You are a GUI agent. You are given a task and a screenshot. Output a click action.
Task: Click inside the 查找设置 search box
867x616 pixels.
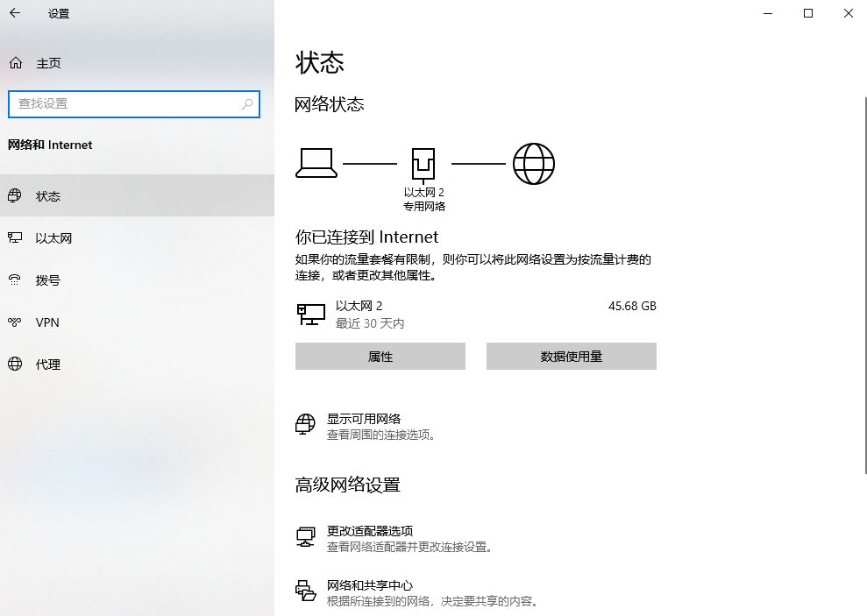click(x=133, y=104)
